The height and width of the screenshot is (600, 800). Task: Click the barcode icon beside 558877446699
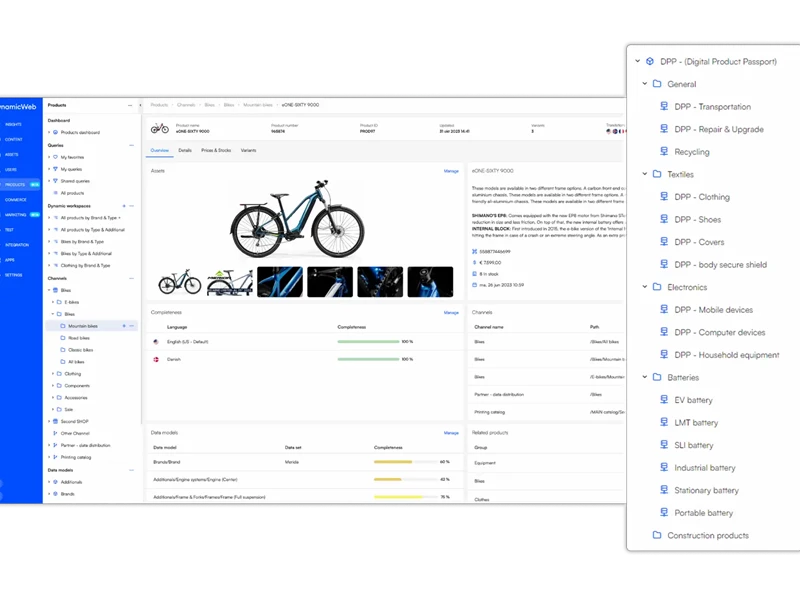(x=474, y=252)
